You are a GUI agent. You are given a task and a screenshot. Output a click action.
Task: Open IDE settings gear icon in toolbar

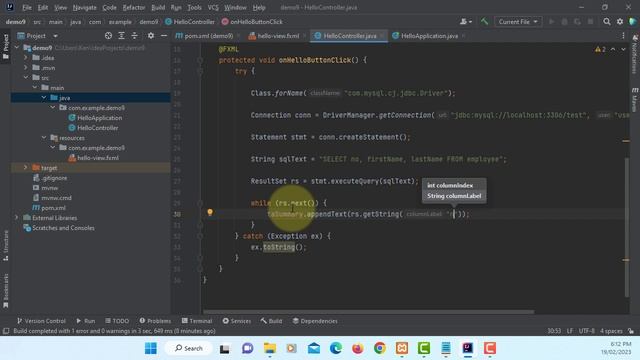[x=620, y=22]
